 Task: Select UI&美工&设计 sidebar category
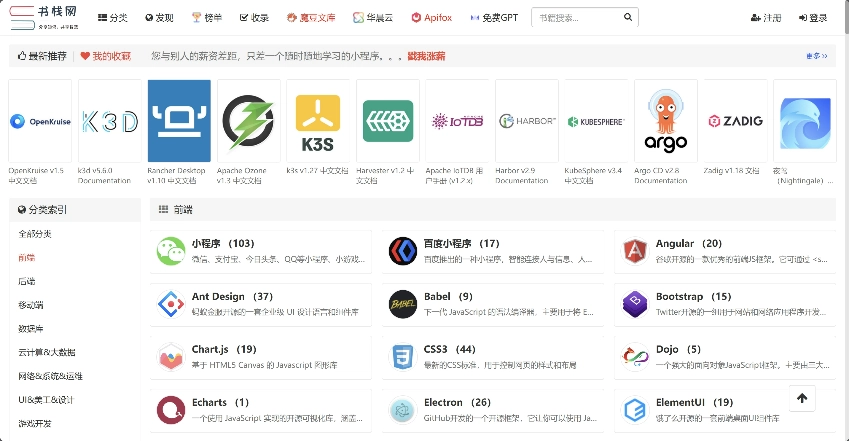pyautogui.click(x=46, y=400)
